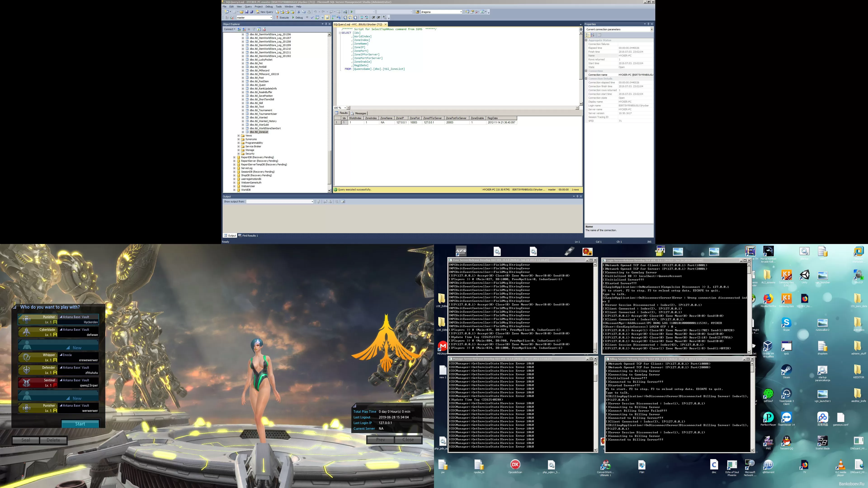Click the Delete character button
The image size is (868, 488).
53,440
